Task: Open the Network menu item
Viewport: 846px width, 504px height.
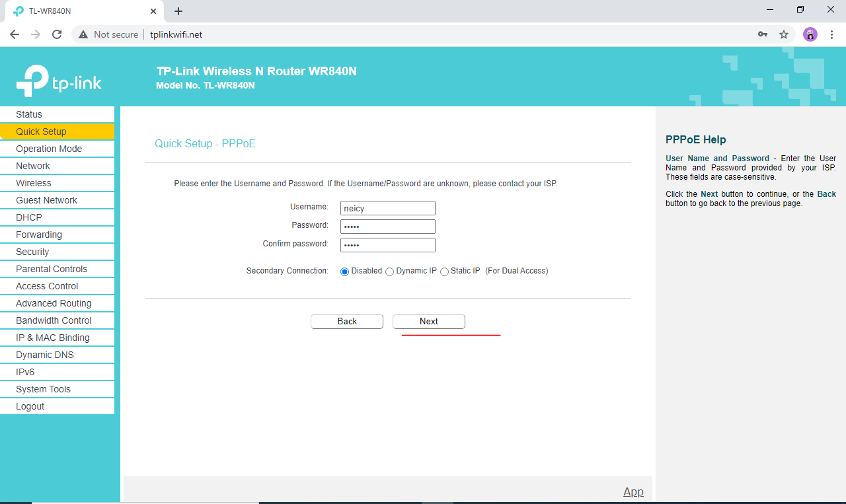Action: click(x=58, y=166)
